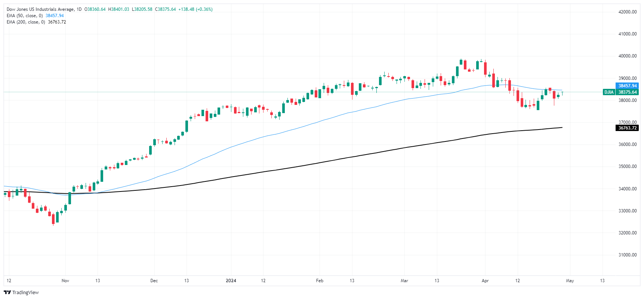The width and height of the screenshot is (644, 299).
Task: Click the 1D interval label in header
Action: click(x=79, y=9)
